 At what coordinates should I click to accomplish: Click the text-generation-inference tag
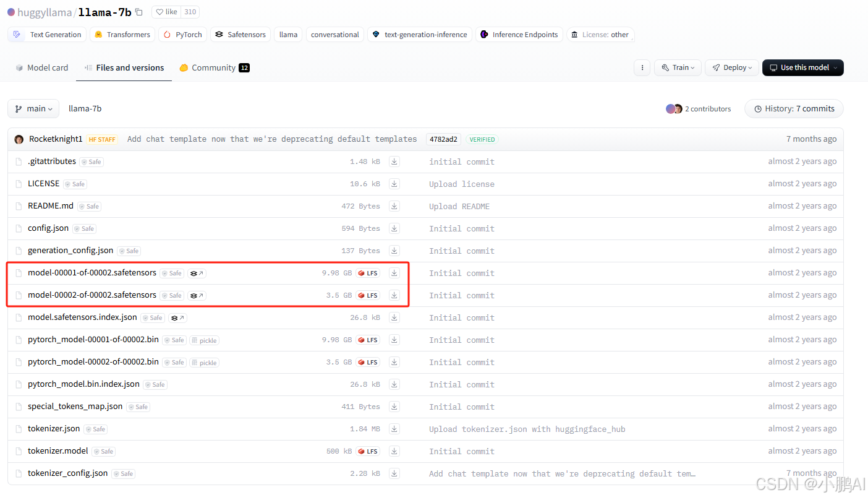[420, 35]
